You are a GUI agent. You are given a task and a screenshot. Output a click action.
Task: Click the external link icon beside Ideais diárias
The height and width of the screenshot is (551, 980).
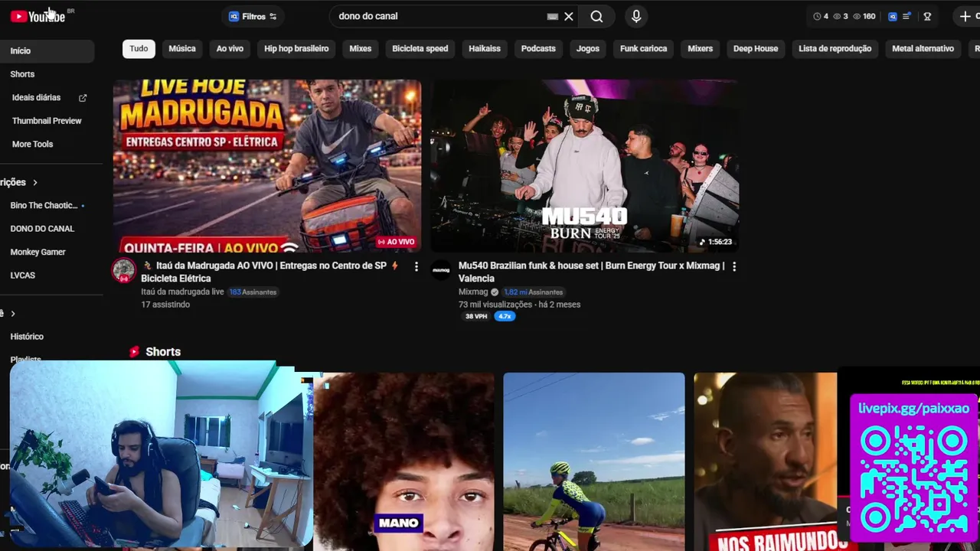(83, 98)
